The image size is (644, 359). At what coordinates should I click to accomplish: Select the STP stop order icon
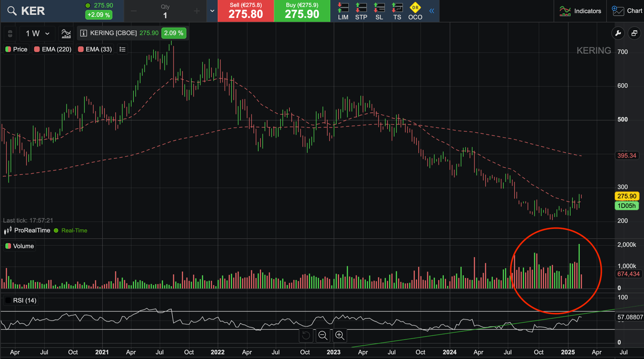point(361,11)
